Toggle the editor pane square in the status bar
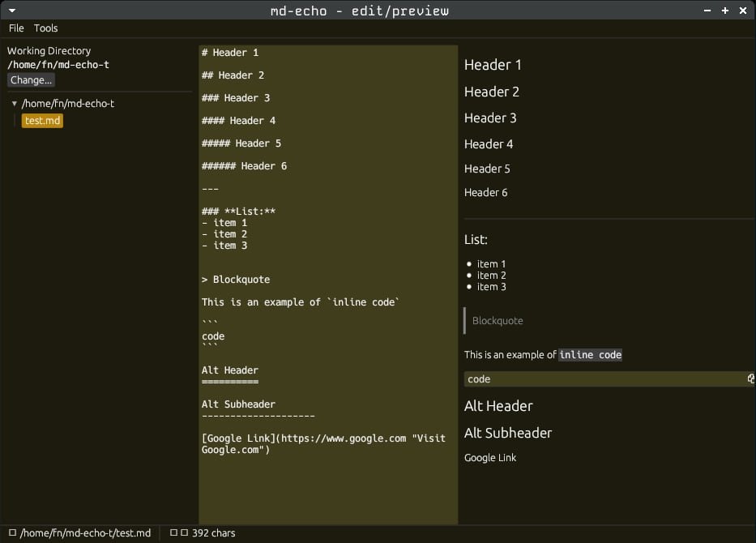 tap(172, 533)
